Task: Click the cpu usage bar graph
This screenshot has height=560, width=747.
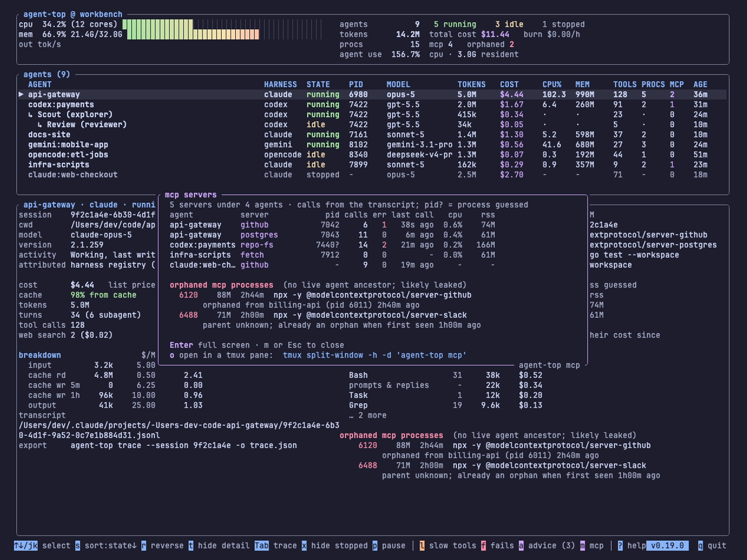Action: pyautogui.click(x=222, y=24)
